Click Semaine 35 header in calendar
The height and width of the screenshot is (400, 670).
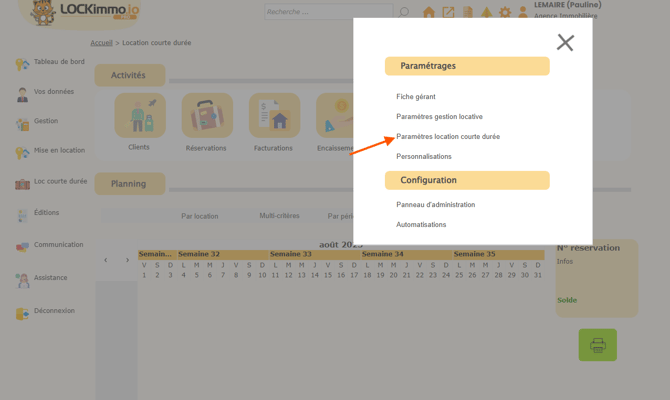coord(499,254)
